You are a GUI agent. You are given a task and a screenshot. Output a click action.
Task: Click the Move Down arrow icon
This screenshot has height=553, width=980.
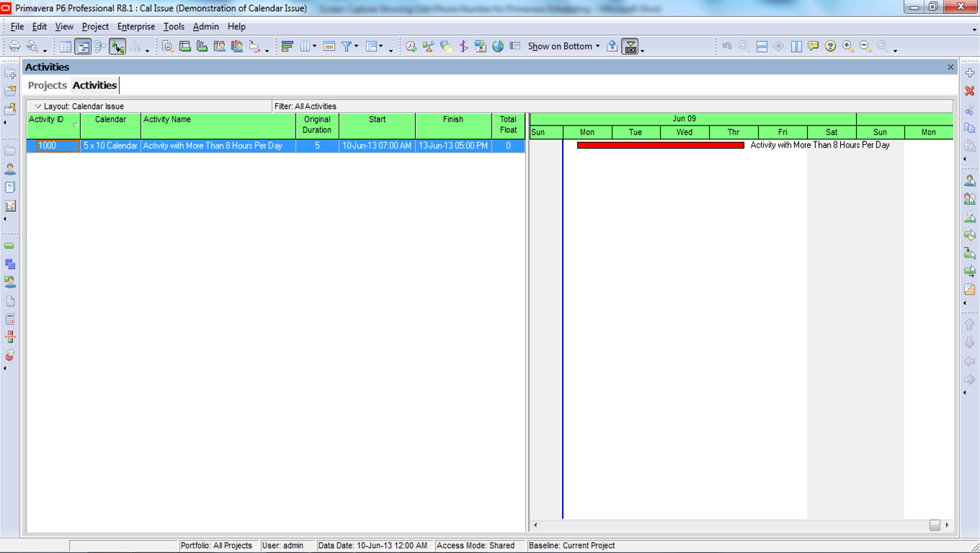coord(970,342)
